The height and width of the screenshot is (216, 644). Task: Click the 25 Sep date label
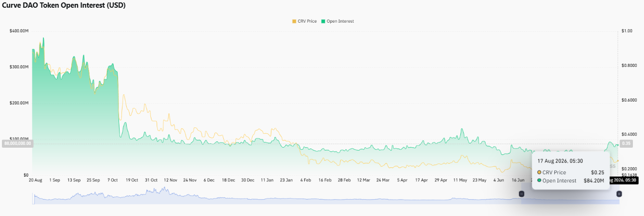tap(93, 180)
